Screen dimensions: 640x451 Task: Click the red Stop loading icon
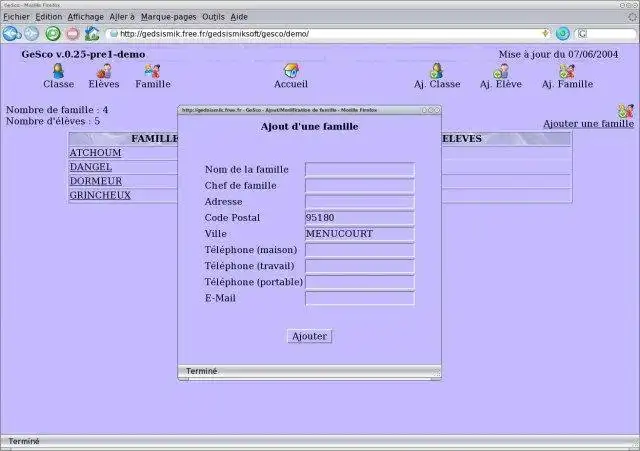[73, 33]
